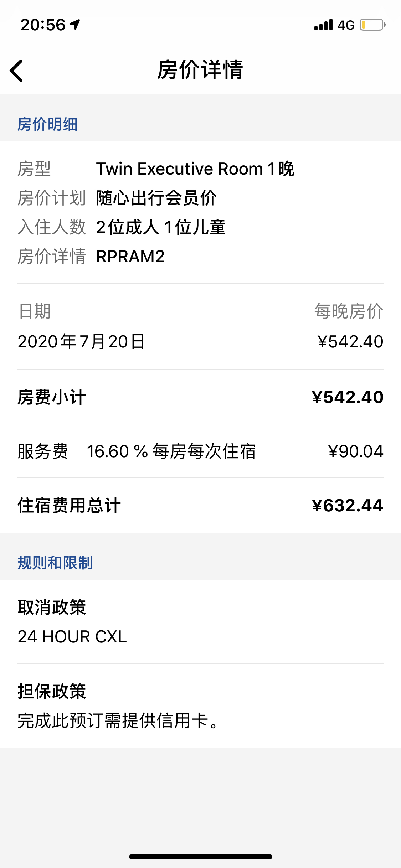Select the 规则和限制 section header
The image size is (401, 868).
click(55, 563)
